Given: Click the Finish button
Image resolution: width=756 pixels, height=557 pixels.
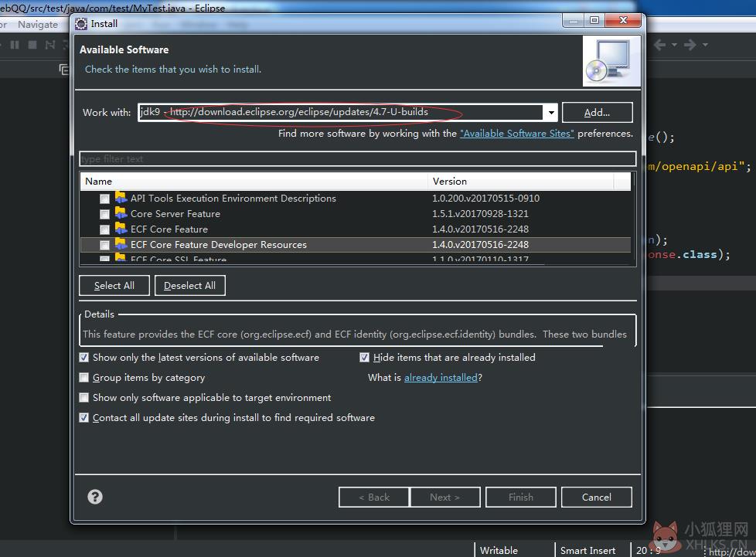Looking at the screenshot, I should point(521,498).
